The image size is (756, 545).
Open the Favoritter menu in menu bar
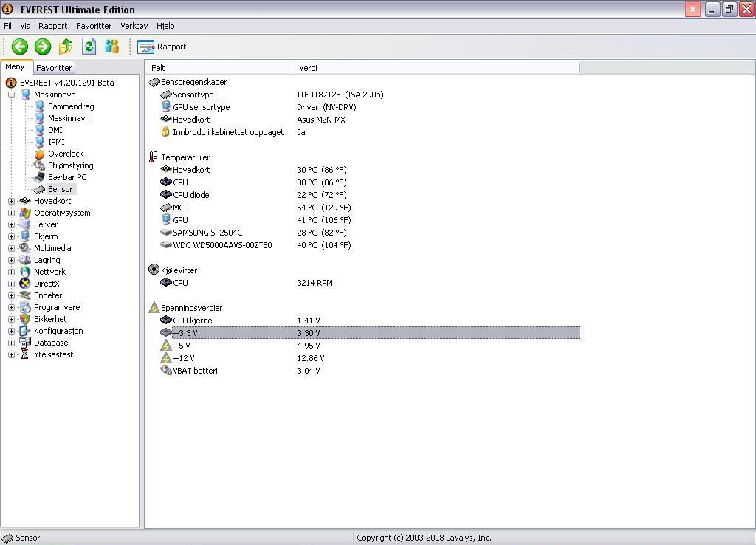point(94,26)
